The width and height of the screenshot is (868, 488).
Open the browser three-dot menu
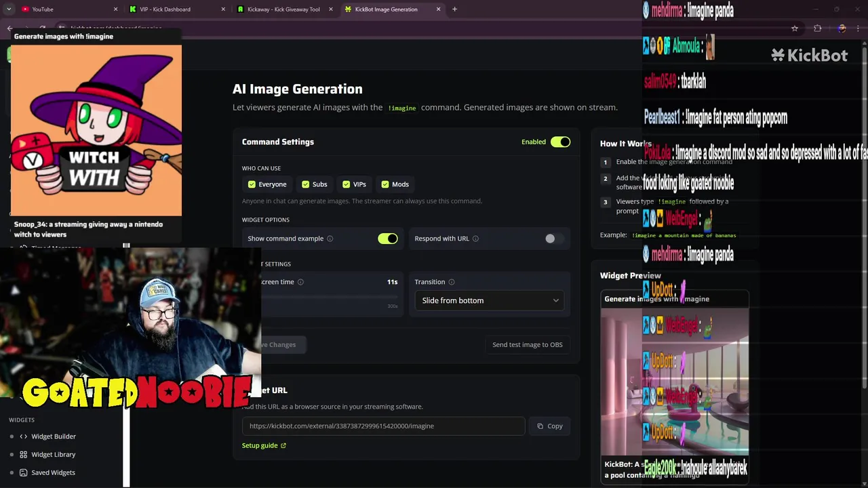pos(859,28)
